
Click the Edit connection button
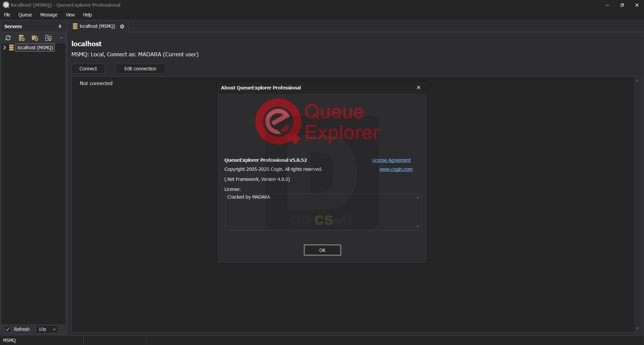(x=140, y=69)
